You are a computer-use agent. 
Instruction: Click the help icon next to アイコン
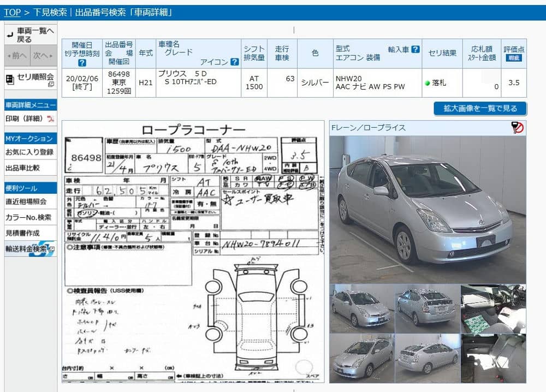pyautogui.click(x=235, y=62)
